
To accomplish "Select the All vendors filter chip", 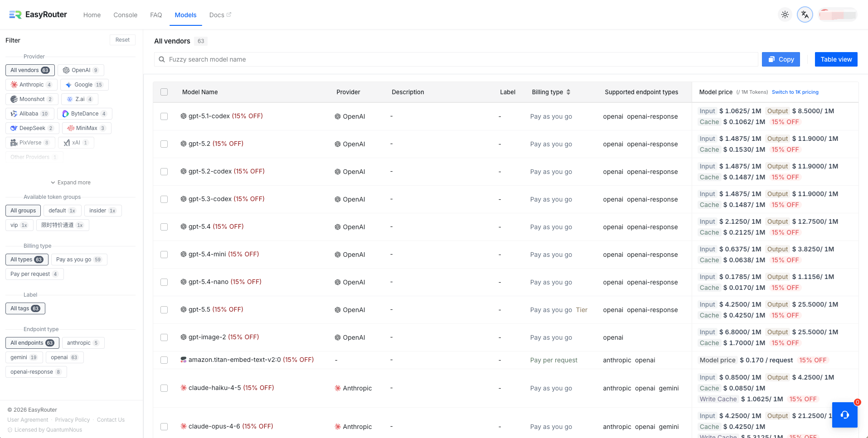I will (30, 70).
